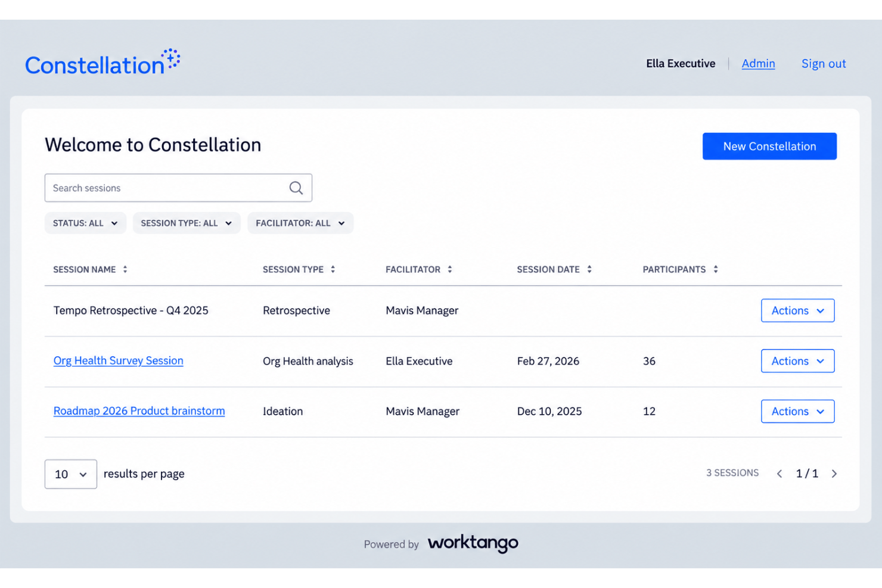The height and width of the screenshot is (588, 882).
Task: Go to the previous page arrow
Action: coord(779,474)
